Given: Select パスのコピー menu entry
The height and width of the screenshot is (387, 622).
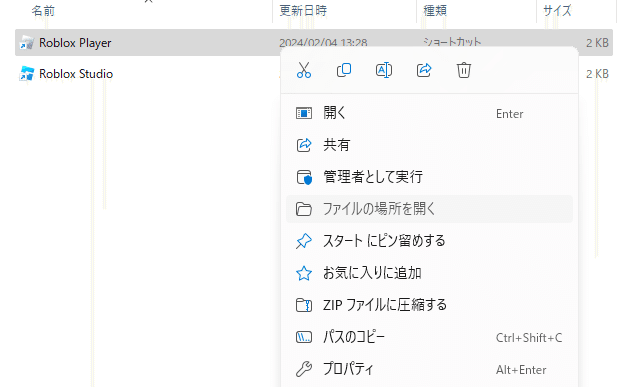Looking at the screenshot, I should [429, 337].
